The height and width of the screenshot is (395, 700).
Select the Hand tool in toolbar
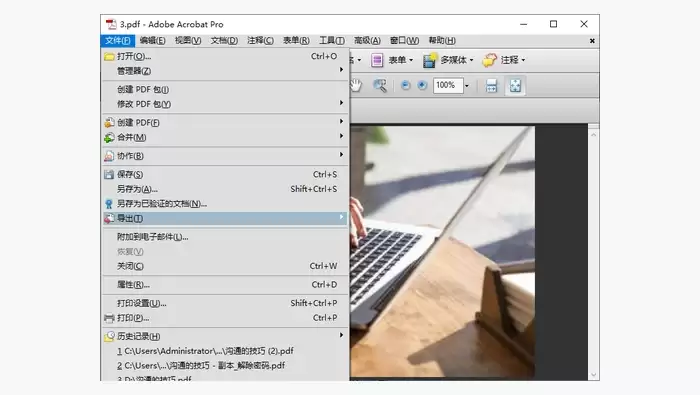[356, 85]
